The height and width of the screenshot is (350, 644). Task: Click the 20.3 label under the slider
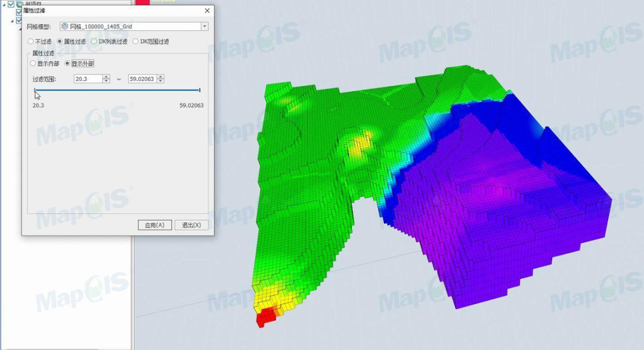point(38,106)
